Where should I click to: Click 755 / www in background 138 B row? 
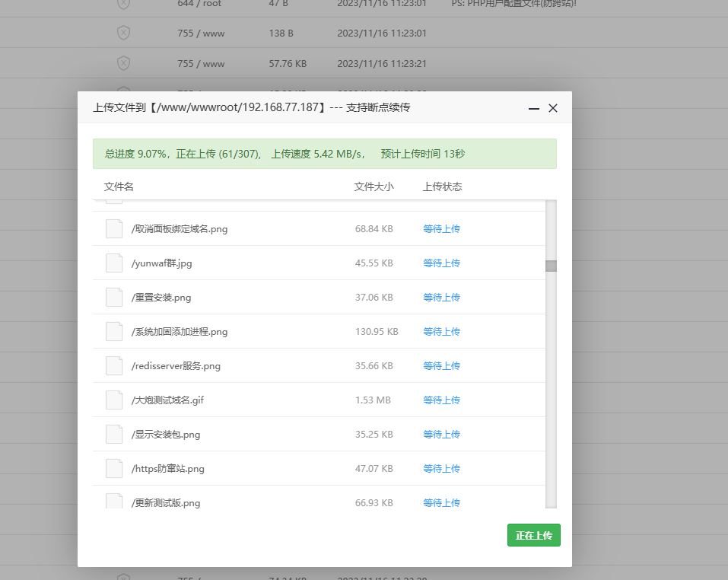201,33
